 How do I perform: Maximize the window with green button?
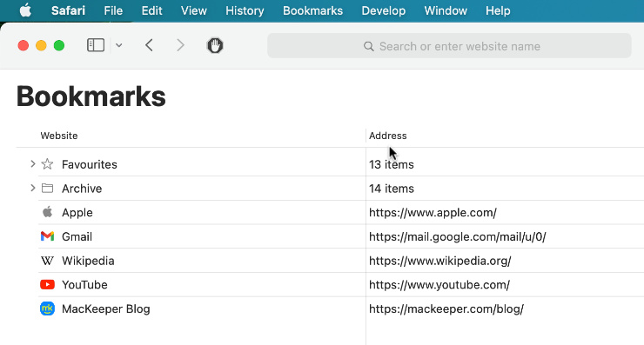tap(59, 45)
